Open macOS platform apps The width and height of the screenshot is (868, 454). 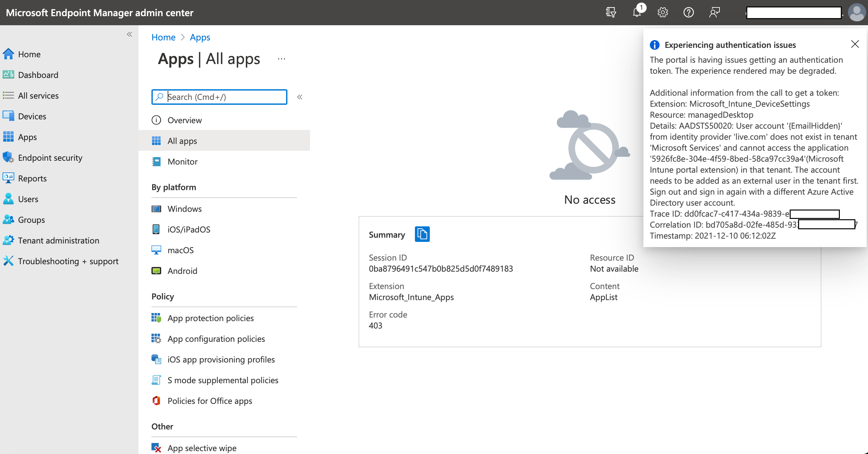(x=224, y=250)
